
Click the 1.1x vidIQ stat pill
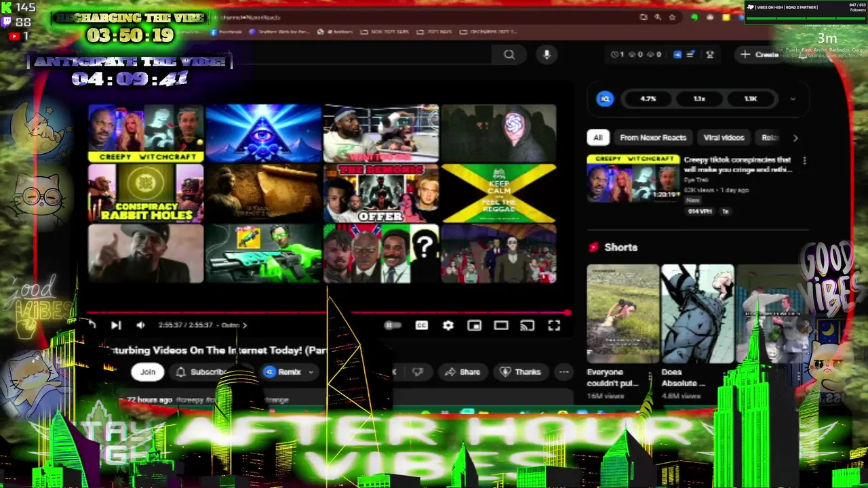[699, 99]
